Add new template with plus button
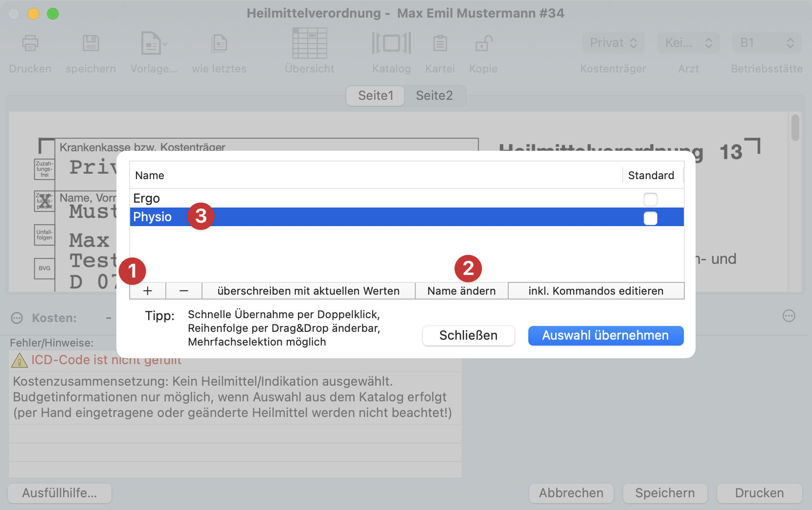The height and width of the screenshot is (510, 812). click(x=148, y=291)
